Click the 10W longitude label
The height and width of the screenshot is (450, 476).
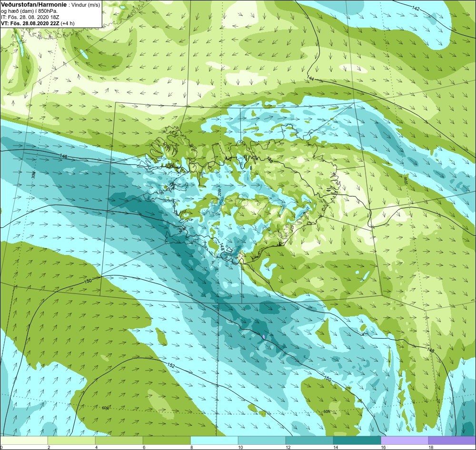[x=405, y=181]
